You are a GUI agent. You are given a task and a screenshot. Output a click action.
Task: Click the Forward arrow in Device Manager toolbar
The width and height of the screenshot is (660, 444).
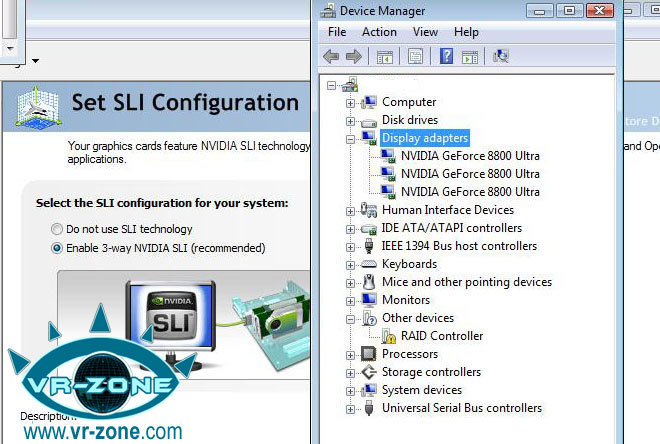pyautogui.click(x=353, y=56)
